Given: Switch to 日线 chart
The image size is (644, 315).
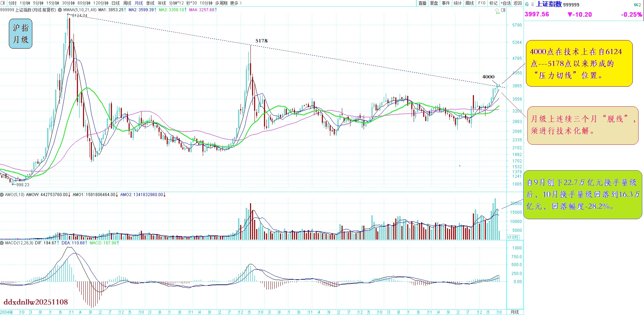Looking at the screenshot, I should click(x=116, y=3).
